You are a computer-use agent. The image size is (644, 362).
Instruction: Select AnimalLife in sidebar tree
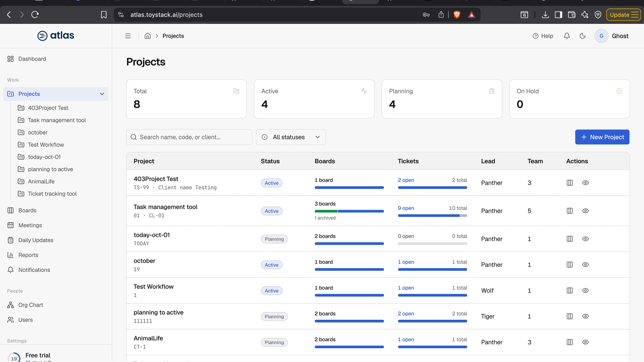41,181
